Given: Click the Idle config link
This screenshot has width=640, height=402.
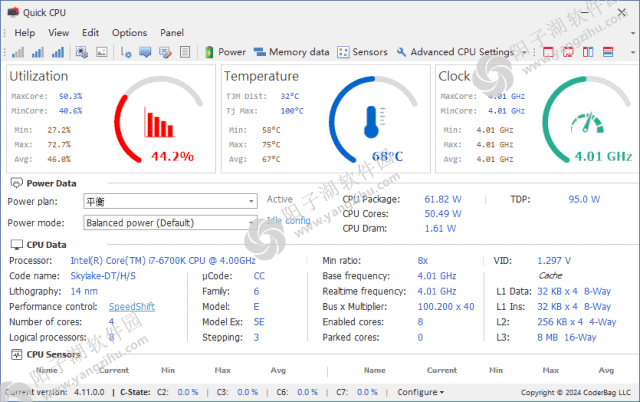Looking at the screenshot, I should pyautogui.click(x=289, y=221).
